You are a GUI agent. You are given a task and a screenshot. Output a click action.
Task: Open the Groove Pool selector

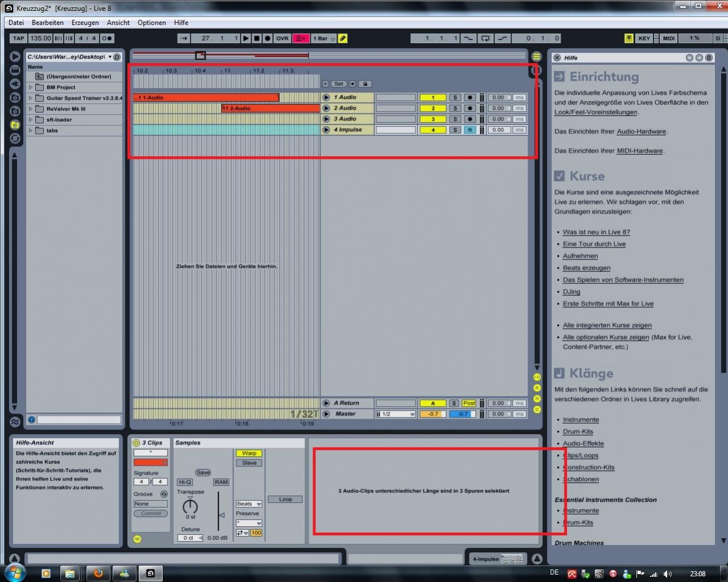click(15, 422)
